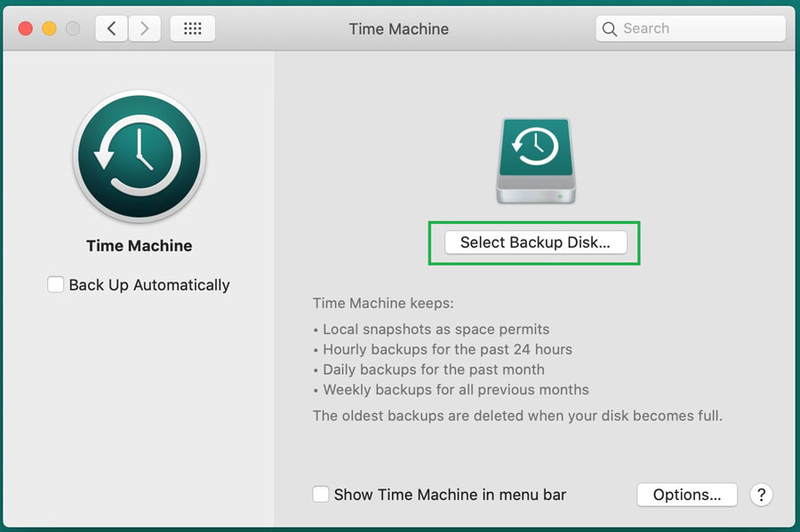Viewport: 800px width, 532px height.
Task: Click the backup disk drive icon
Action: point(536,161)
